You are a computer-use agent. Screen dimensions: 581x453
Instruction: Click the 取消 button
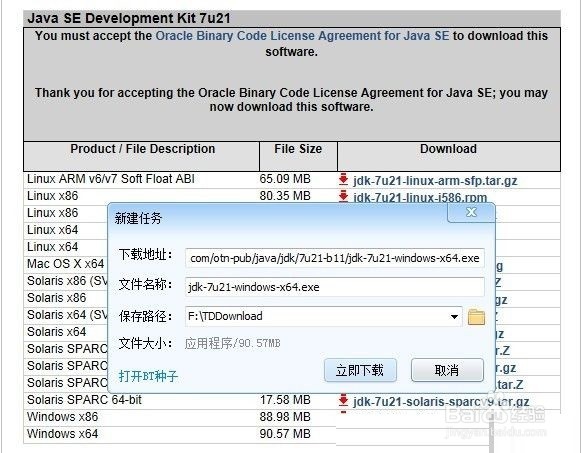coord(447,370)
